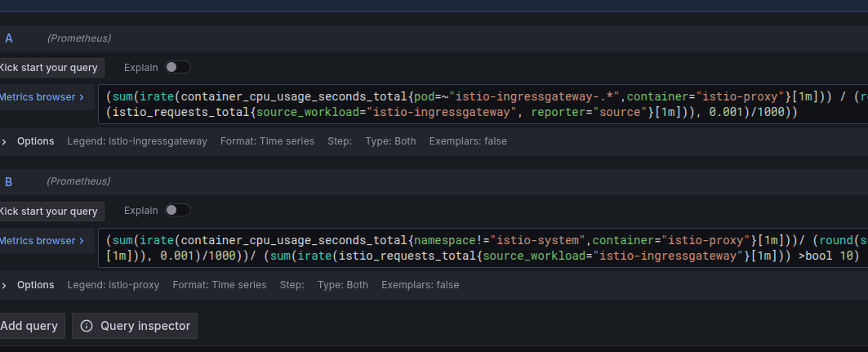The image size is (868, 352).
Task: Click 'Exemplars: false' in query A
Action: 469,141
